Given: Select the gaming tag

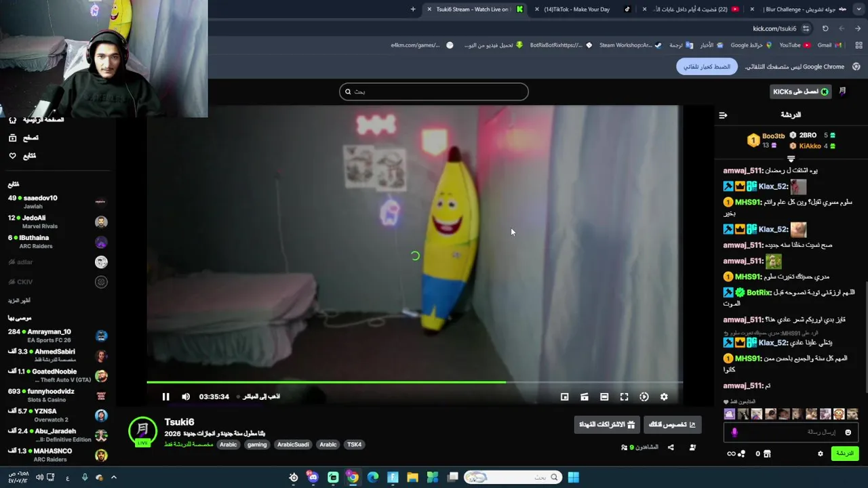Looking at the screenshot, I should pos(257,445).
